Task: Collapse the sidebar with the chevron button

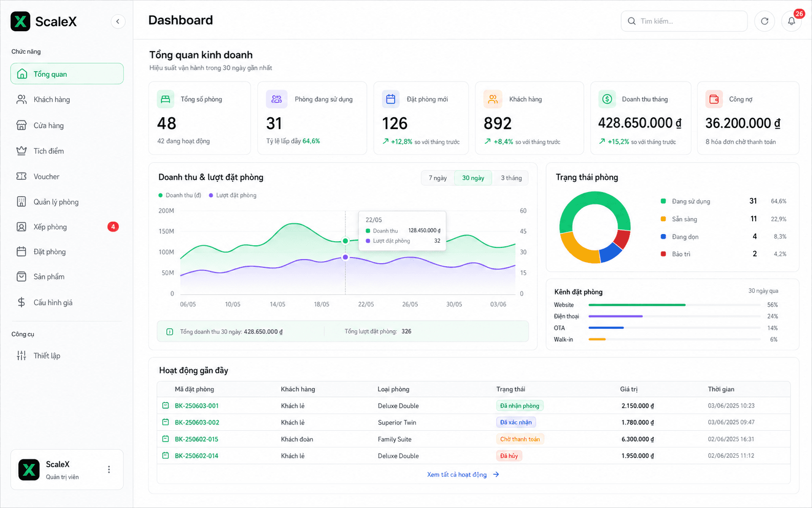Action: point(118,22)
